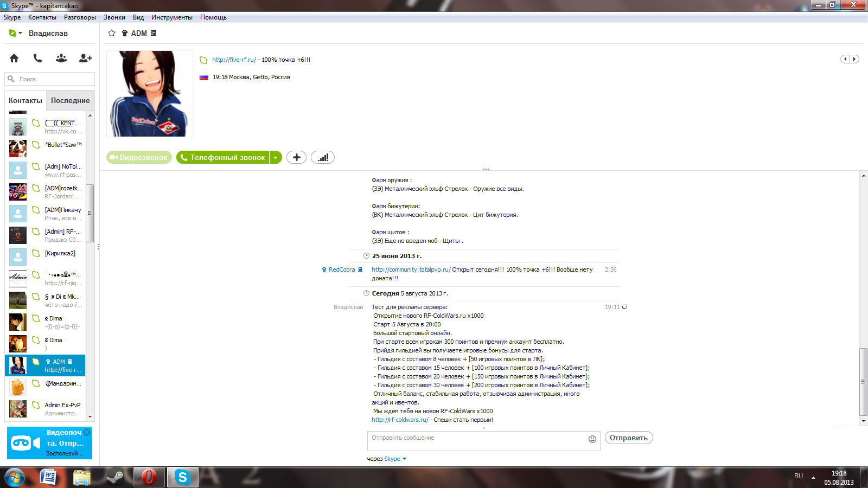Switch to the Последние tab
This screenshot has width=868, height=488.
pyautogui.click(x=71, y=100)
